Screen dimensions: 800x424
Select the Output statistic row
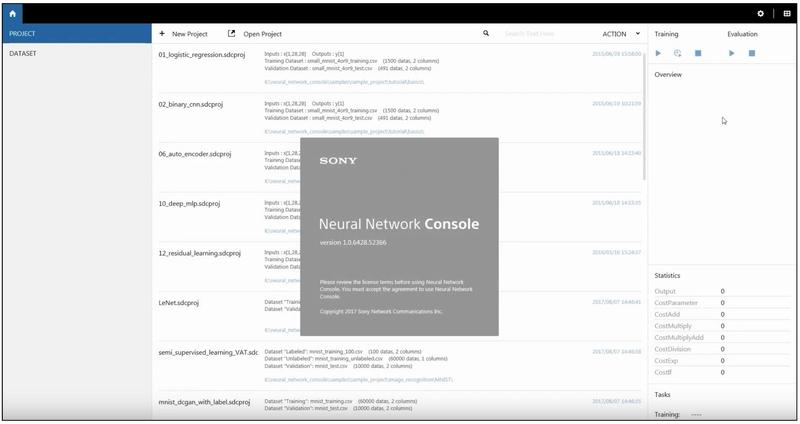click(722, 291)
